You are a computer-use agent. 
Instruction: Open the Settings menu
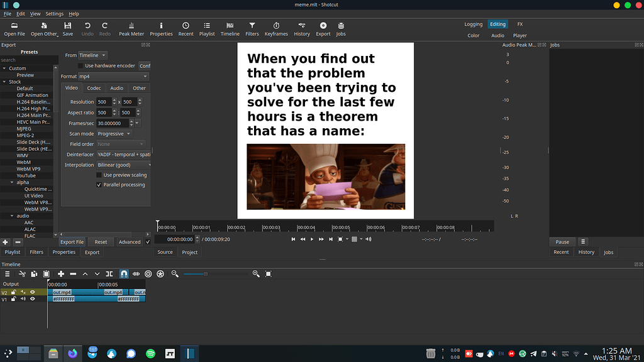pyautogui.click(x=54, y=14)
